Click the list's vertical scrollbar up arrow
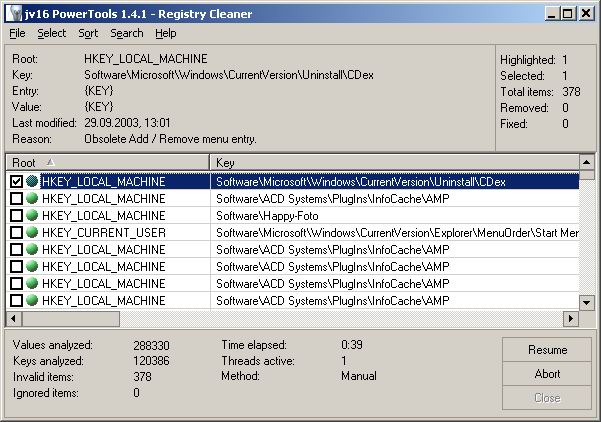This screenshot has width=601, height=422. pyautogui.click(x=586, y=163)
